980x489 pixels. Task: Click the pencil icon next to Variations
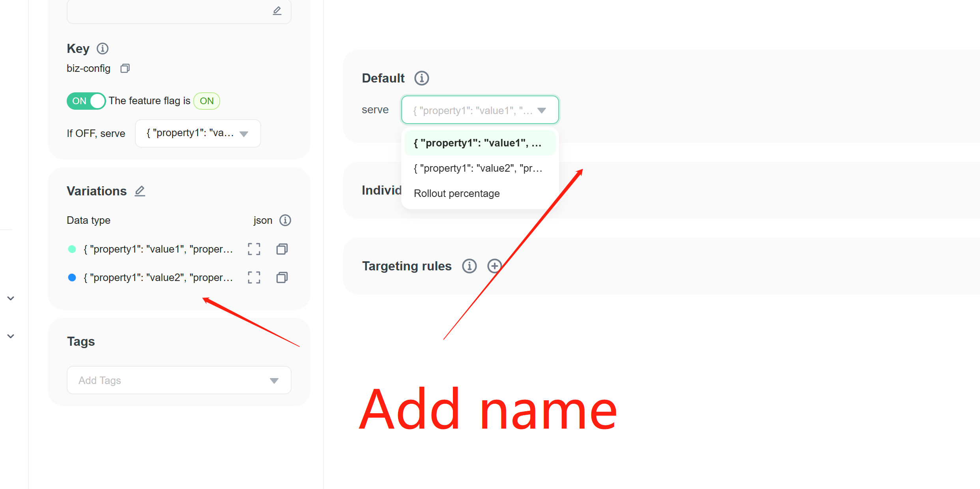tap(140, 191)
